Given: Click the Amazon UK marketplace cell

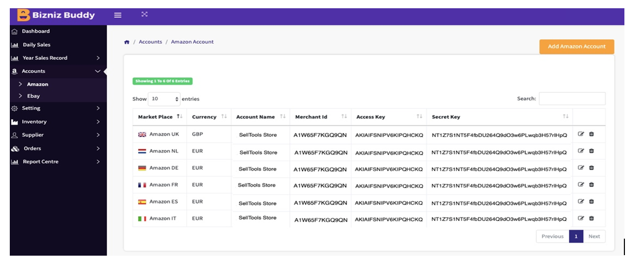Looking at the screenshot, I should click(159, 134).
